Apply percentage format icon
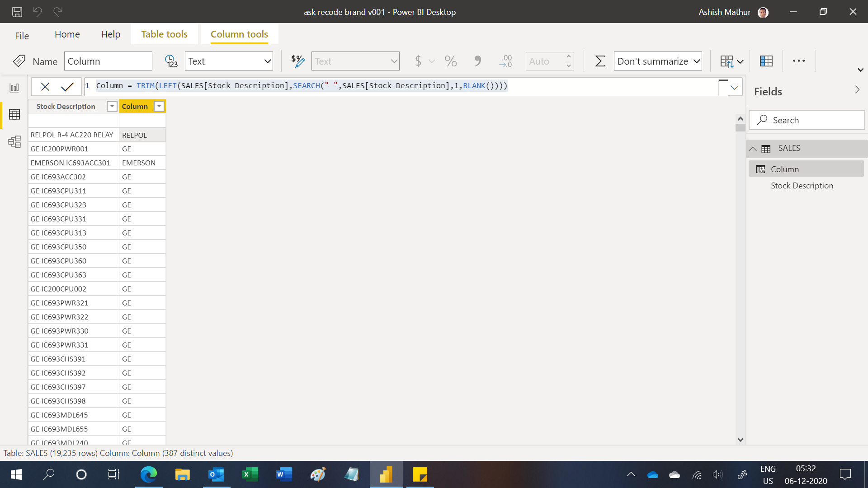The width and height of the screenshot is (868, 488). click(451, 61)
